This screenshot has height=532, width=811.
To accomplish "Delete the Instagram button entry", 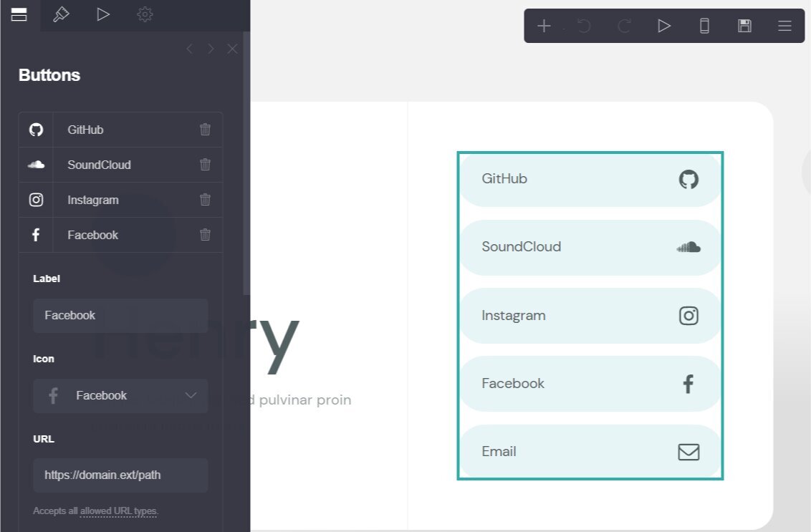I will (206, 200).
